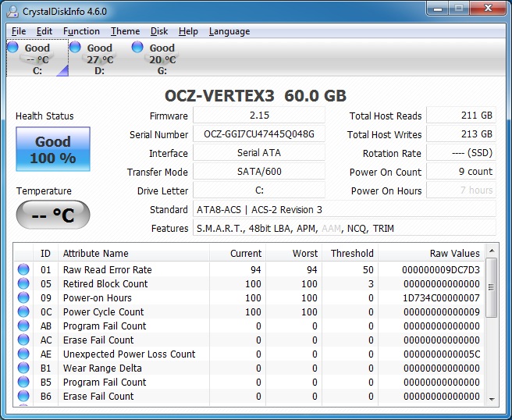This screenshot has width=512, height=420.
Task: Click status icon for Wear Range Delta
Action: click(23, 368)
